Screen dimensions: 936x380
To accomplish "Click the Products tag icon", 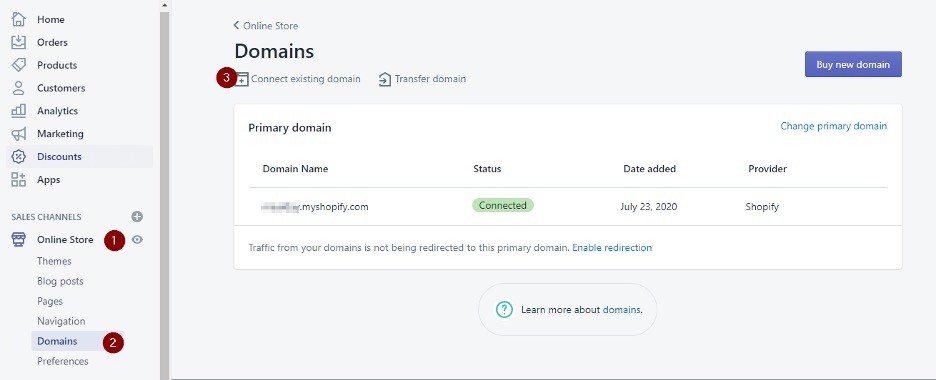I will pyautogui.click(x=19, y=65).
